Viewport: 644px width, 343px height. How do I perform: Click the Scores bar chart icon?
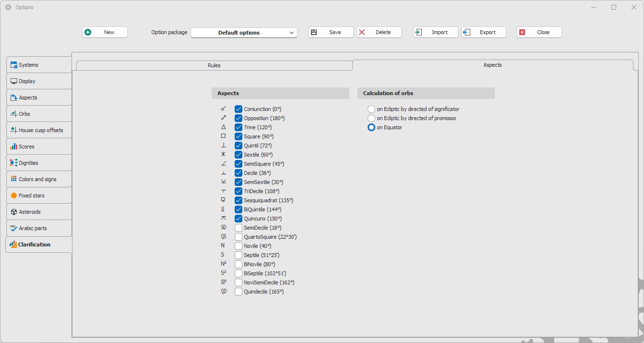click(x=14, y=147)
